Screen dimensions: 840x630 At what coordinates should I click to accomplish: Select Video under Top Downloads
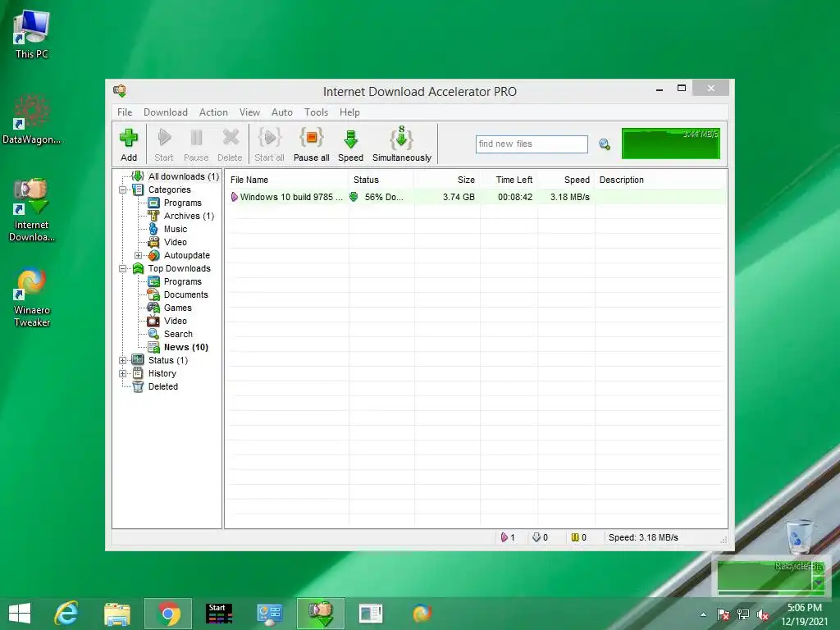[x=176, y=321]
